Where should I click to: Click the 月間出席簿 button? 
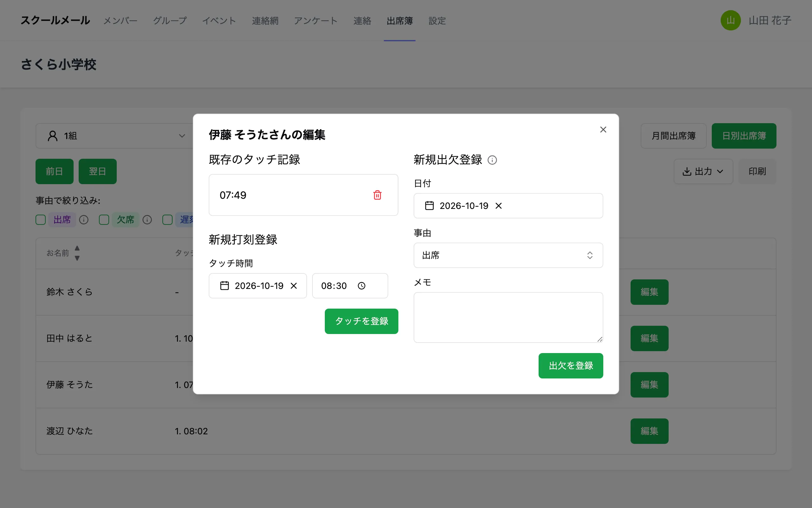(673, 136)
